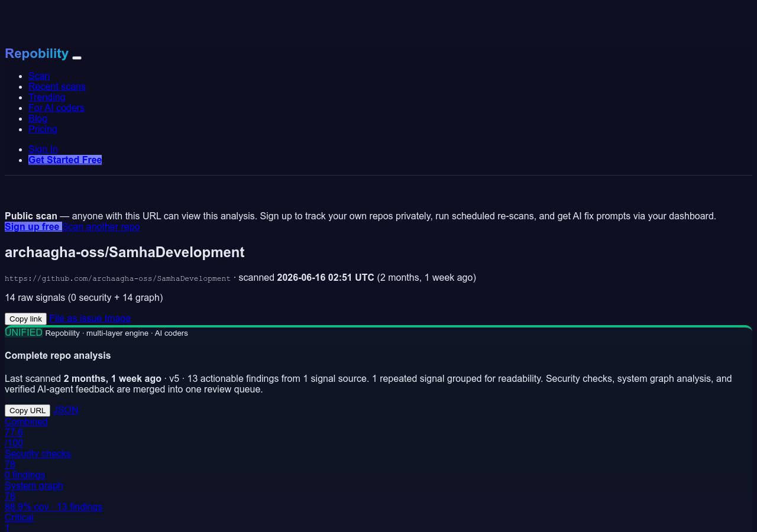The width and height of the screenshot is (757, 532).
Task: Open the Image link
Action: [118, 318]
